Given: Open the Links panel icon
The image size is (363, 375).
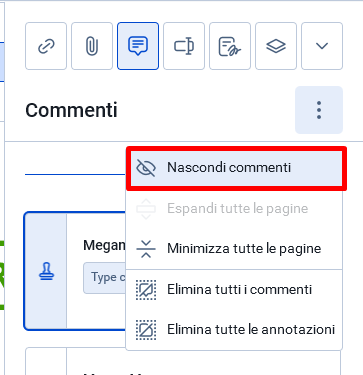Looking at the screenshot, I should point(46,46).
